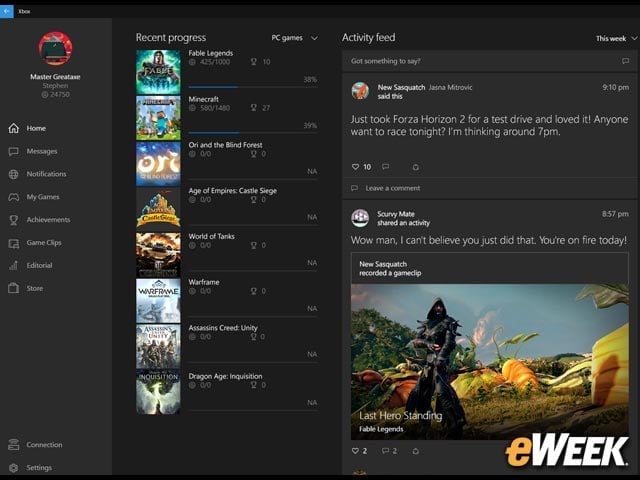
Task: Like the Forza Horizon 2 post
Action: [x=356, y=167]
